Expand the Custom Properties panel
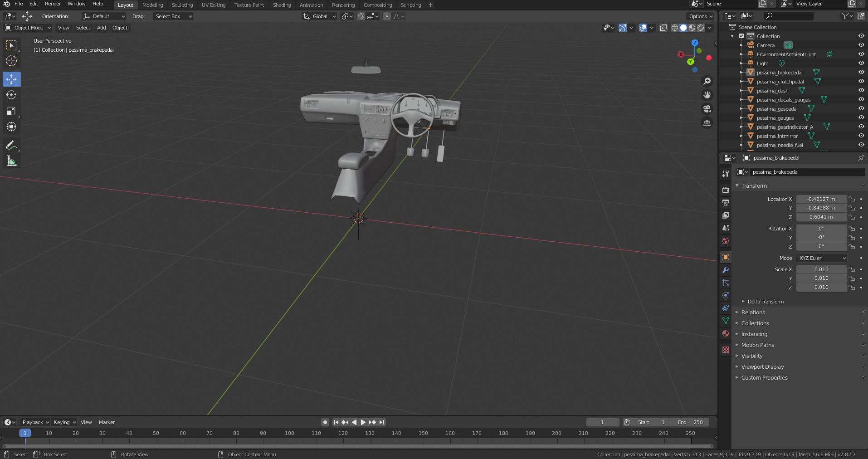Image resolution: width=868 pixels, height=459 pixels. point(764,378)
